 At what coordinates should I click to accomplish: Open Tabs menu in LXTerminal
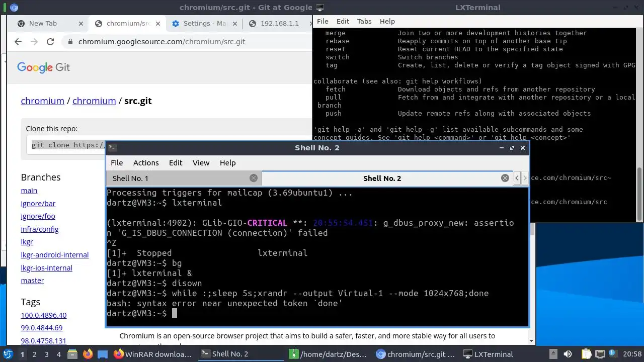pos(364,21)
